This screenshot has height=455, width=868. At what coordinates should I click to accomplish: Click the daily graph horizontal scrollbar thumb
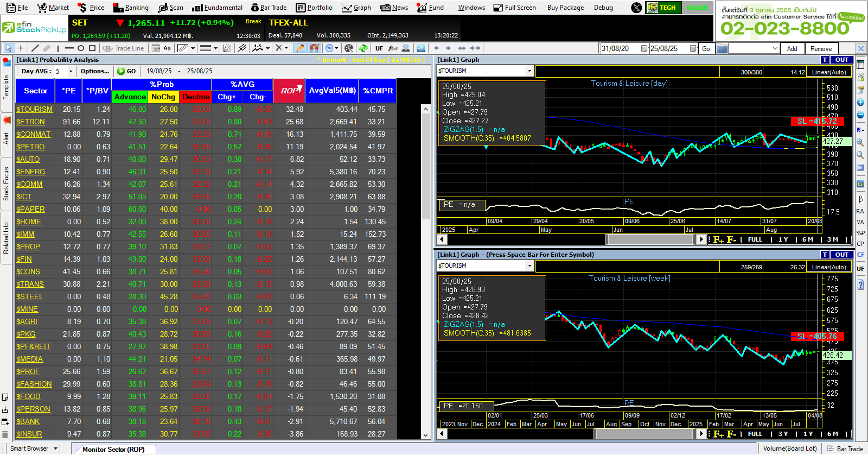651,239
